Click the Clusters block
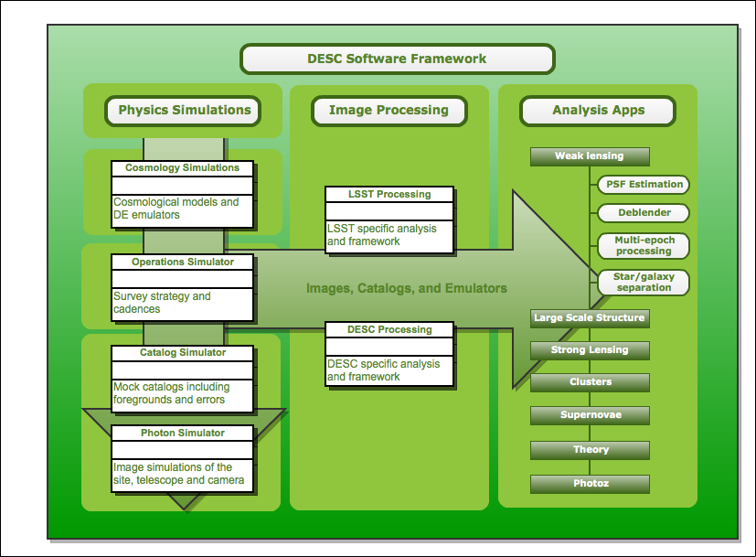Screen dimensions: 756x557 pos(590,382)
